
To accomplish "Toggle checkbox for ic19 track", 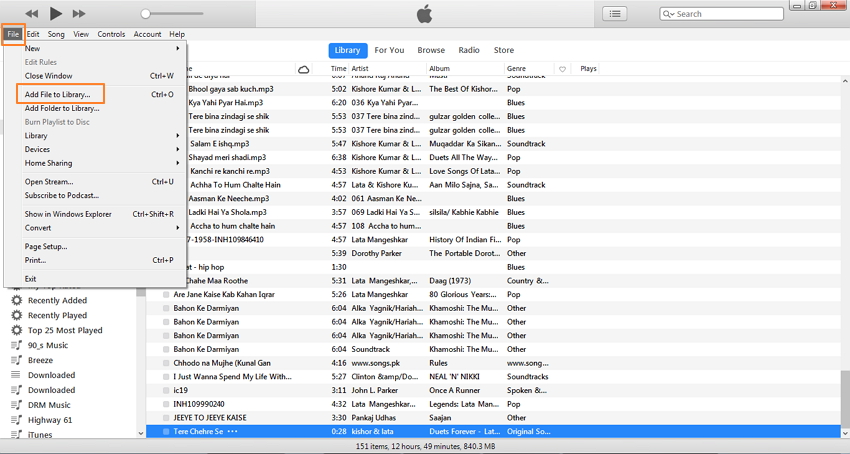I will (x=166, y=391).
